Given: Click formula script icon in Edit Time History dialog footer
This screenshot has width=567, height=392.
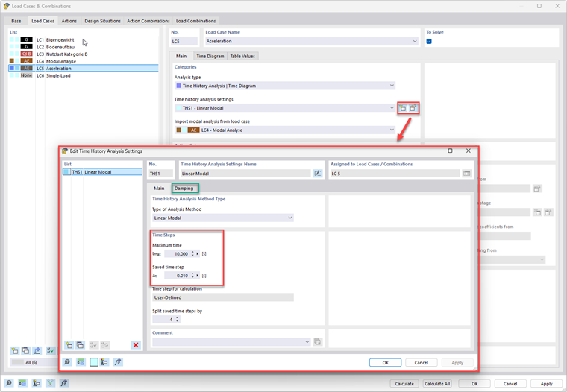Looking at the screenshot, I should [118, 362].
